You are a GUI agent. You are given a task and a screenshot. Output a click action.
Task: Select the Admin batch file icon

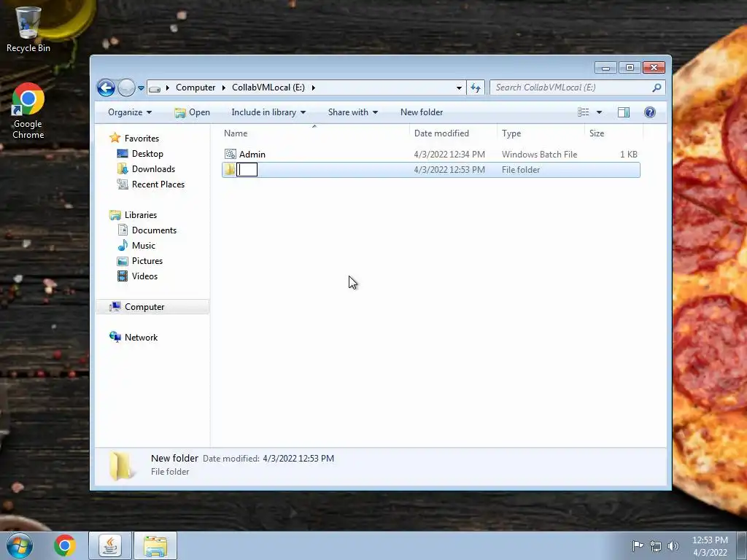[230, 155]
